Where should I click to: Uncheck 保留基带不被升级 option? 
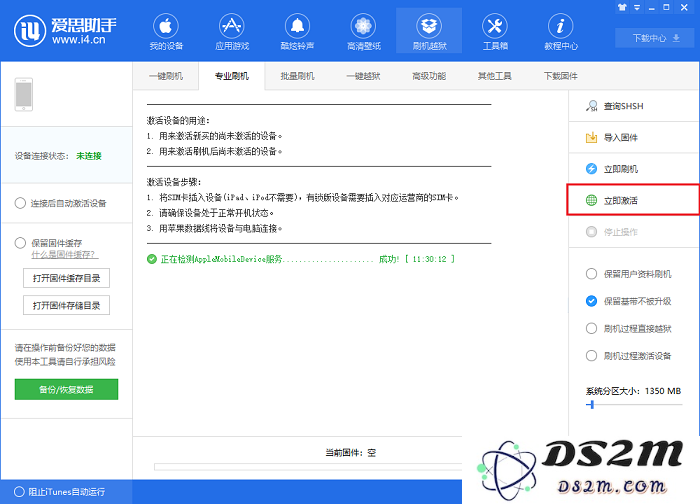point(591,301)
